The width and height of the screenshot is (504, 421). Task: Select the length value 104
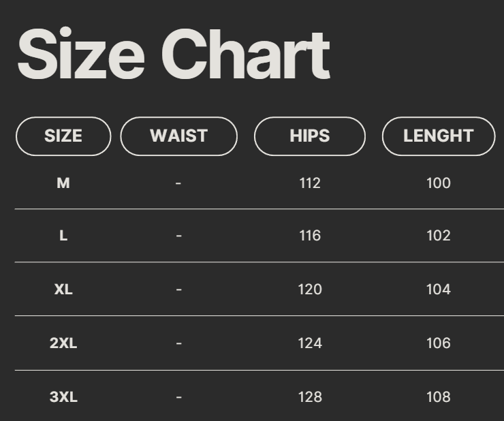coord(438,290)
